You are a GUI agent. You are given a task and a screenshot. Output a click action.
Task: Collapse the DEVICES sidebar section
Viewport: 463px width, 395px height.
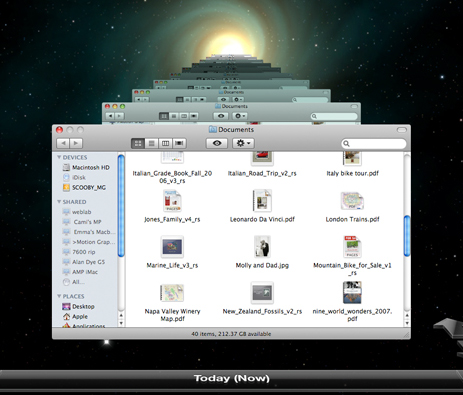click(x=59, y=157)
